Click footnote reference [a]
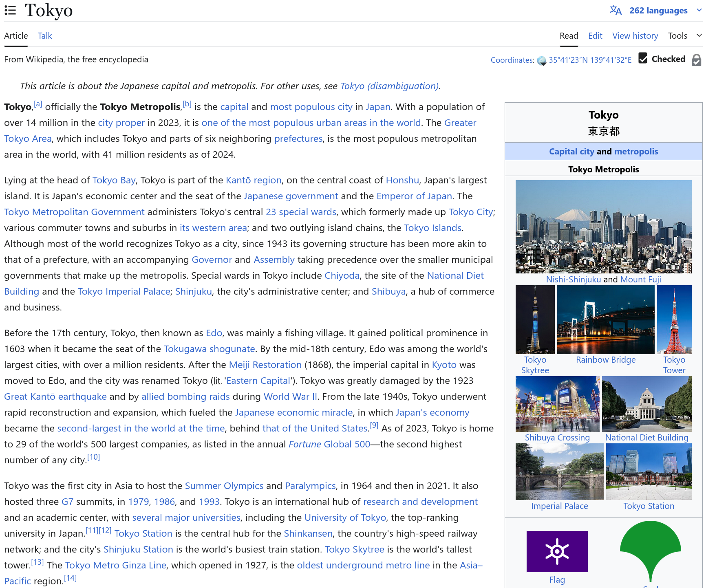The image size is (706, 588). pos(38,104)
